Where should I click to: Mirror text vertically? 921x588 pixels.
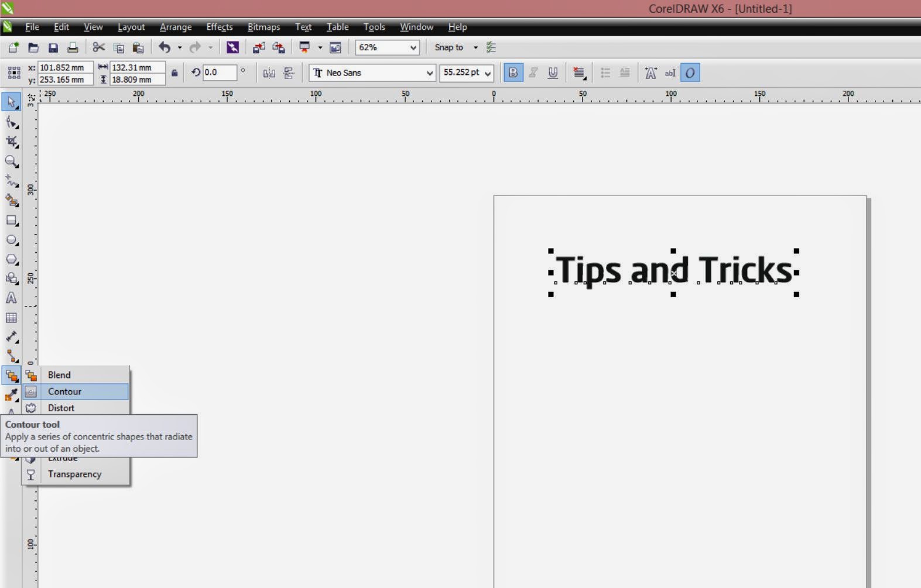pyautogui.click(x=289, y=73)
